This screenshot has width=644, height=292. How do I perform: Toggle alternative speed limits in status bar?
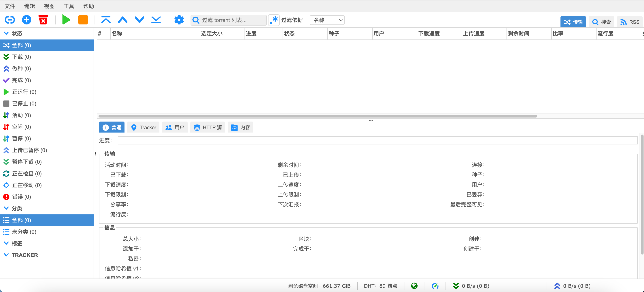(x=435, y=286)
